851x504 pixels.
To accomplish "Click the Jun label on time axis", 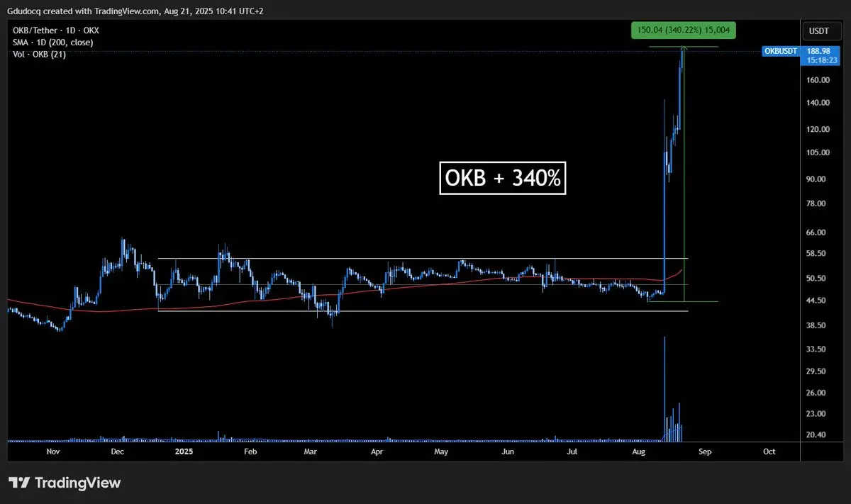I will [508, 451].
